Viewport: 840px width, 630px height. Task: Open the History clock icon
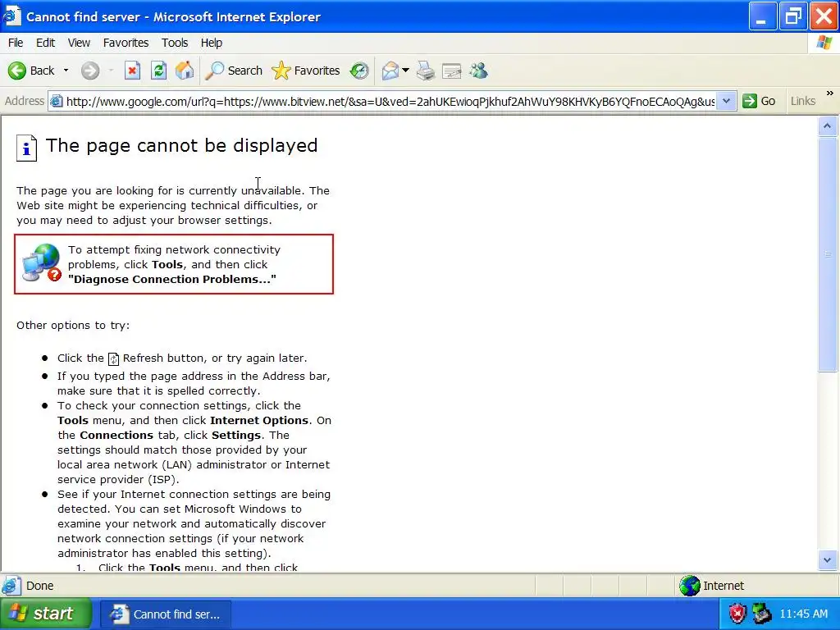tap(359, 71)
